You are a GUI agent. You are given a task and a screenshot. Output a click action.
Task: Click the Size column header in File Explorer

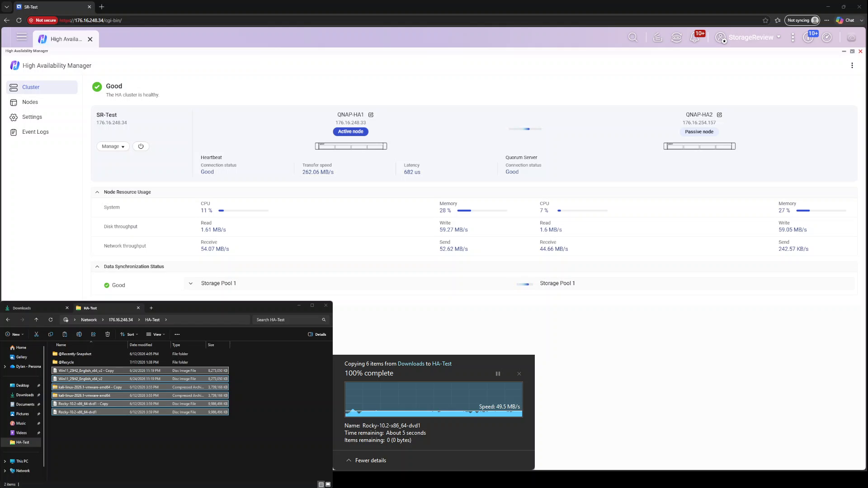217,345
